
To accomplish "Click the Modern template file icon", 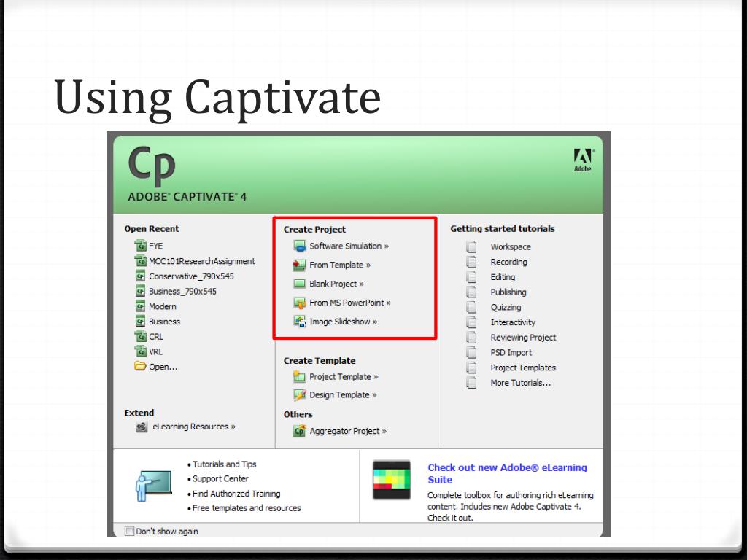I will click(141, 306).
